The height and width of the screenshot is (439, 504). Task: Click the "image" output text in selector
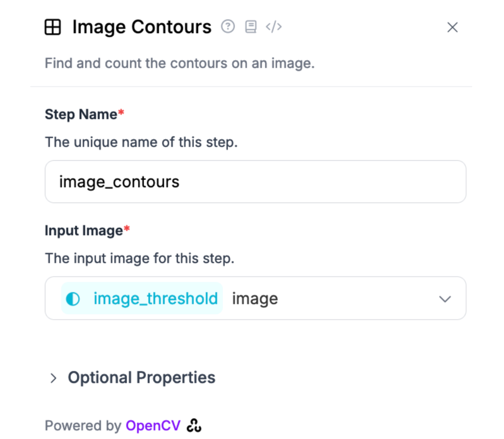click(x=255, y=299)
